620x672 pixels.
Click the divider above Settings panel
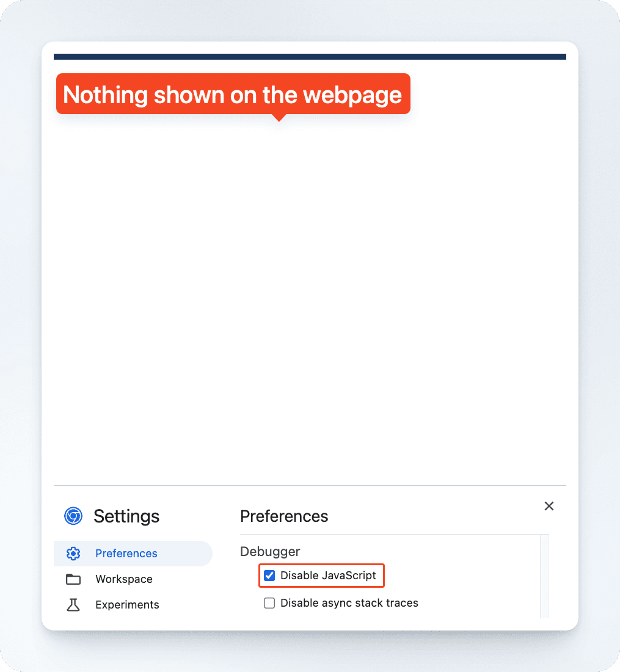coord(310,485)
